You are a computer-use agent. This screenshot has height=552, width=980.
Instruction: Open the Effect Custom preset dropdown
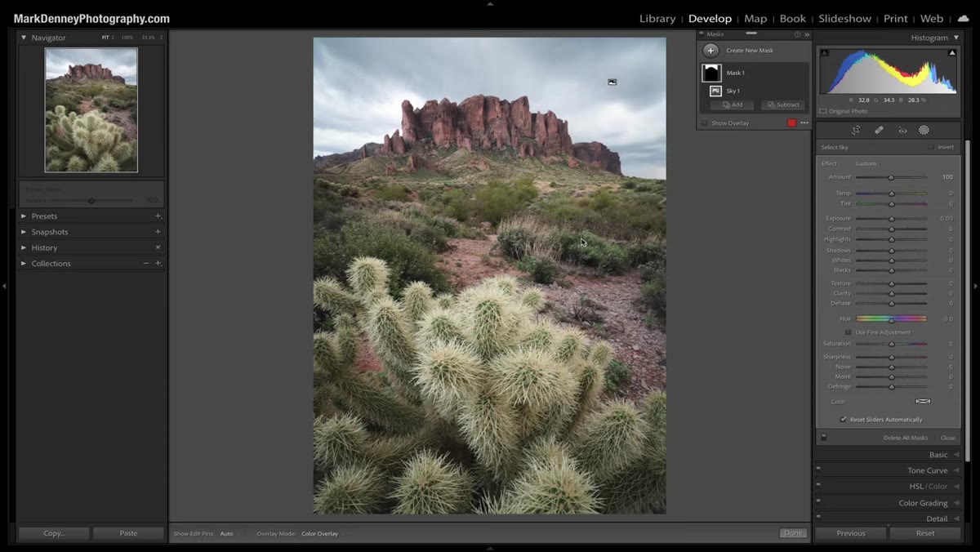click(866, 164)
